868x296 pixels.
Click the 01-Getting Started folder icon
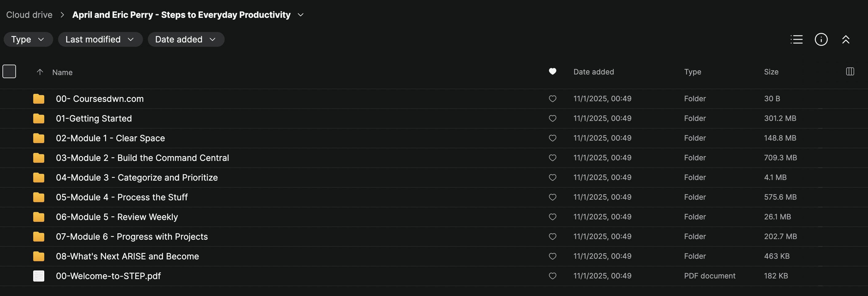click(x=39, y=118)
